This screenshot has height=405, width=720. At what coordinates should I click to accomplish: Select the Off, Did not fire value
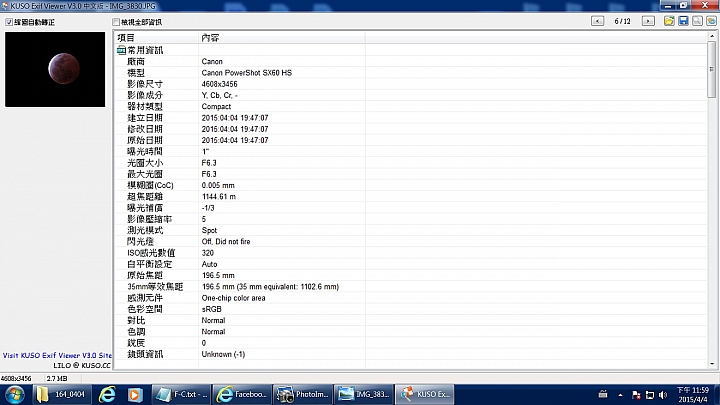point(226,242)
